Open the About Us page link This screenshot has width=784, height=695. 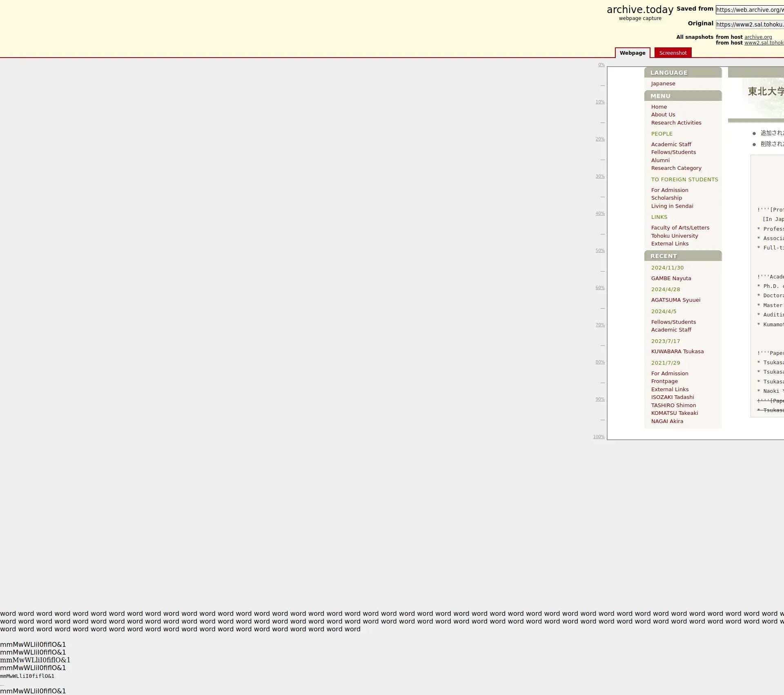[x=663, y=115]
